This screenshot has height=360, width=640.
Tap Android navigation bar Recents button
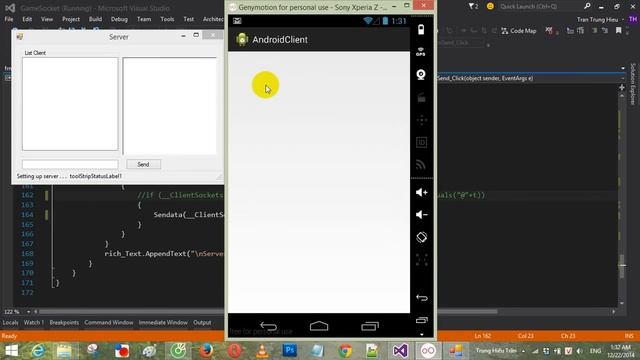coord(370,326)
